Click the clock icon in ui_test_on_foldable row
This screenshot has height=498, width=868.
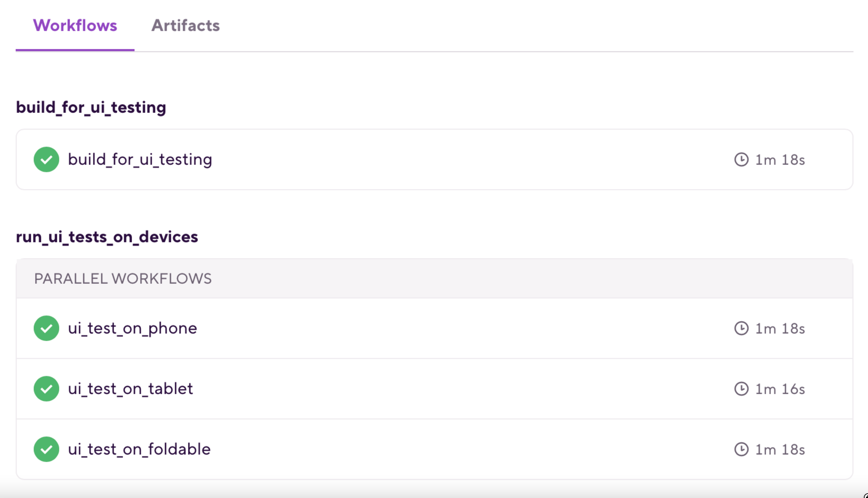click(x=741, y=449)
